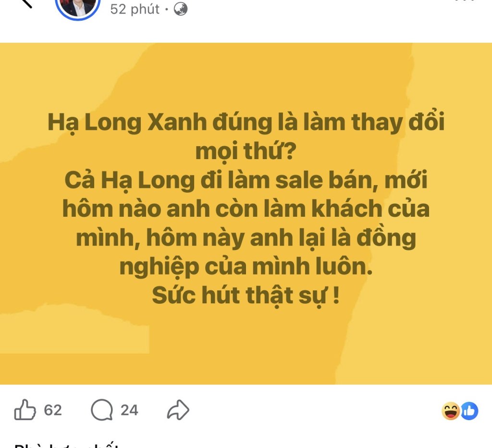Click the "Hạ Long Xanh đúng là" text line
The height and width of the screenshot is (448, 492).
(x=246, y=123)
